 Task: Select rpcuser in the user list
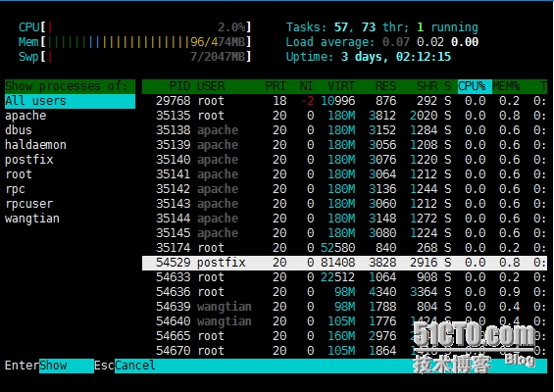29,204
